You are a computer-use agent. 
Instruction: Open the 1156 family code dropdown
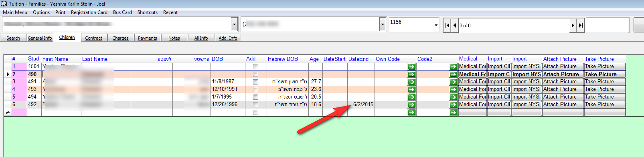click(x=436, y=25)
